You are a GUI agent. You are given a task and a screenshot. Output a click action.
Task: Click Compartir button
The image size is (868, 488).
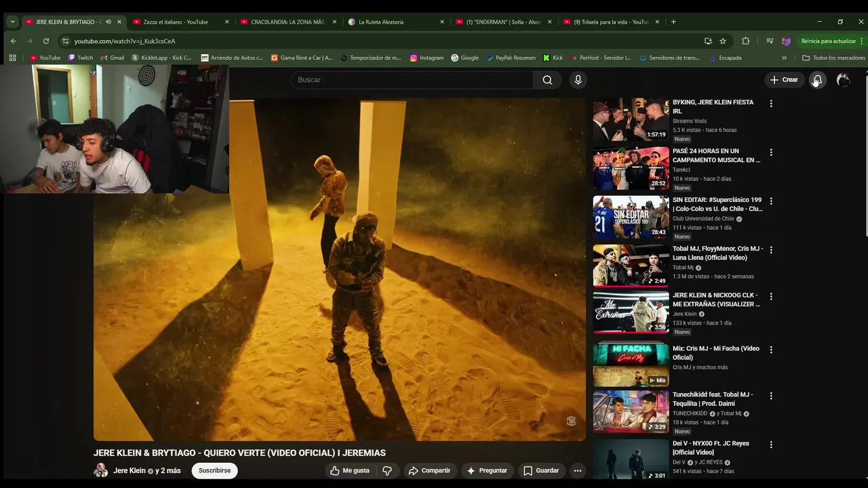[x=429, y=470]
